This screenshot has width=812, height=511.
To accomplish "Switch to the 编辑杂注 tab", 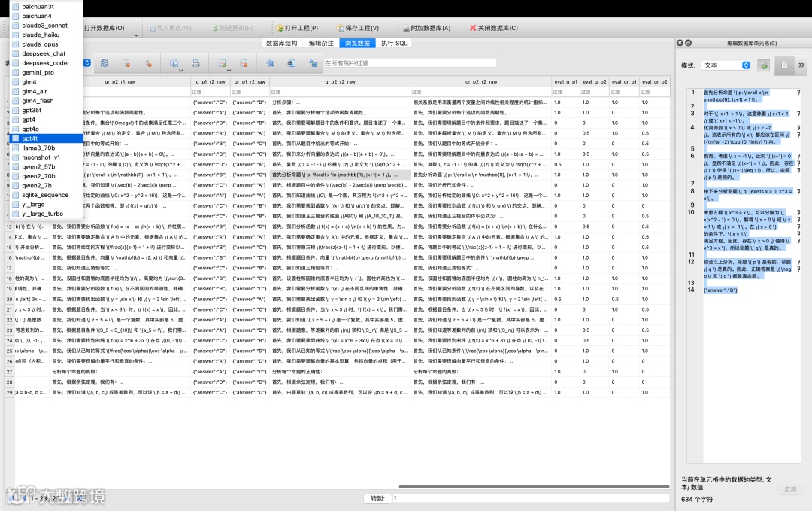I will 321,44.
